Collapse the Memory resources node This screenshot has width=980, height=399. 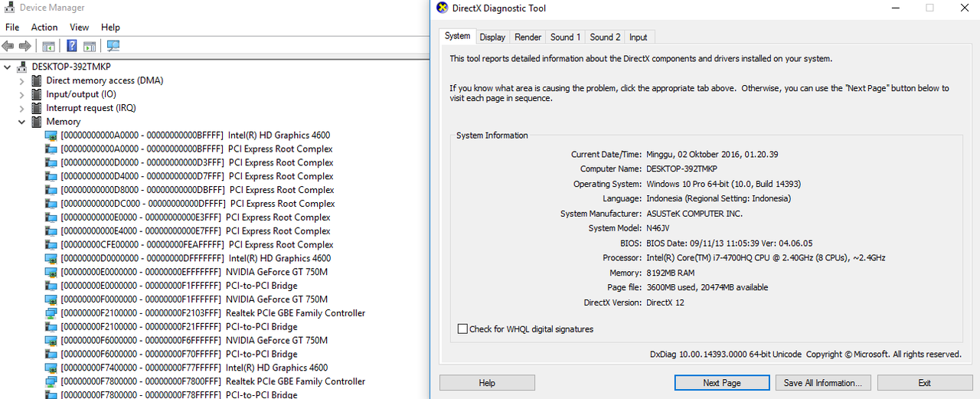[22, 122]
